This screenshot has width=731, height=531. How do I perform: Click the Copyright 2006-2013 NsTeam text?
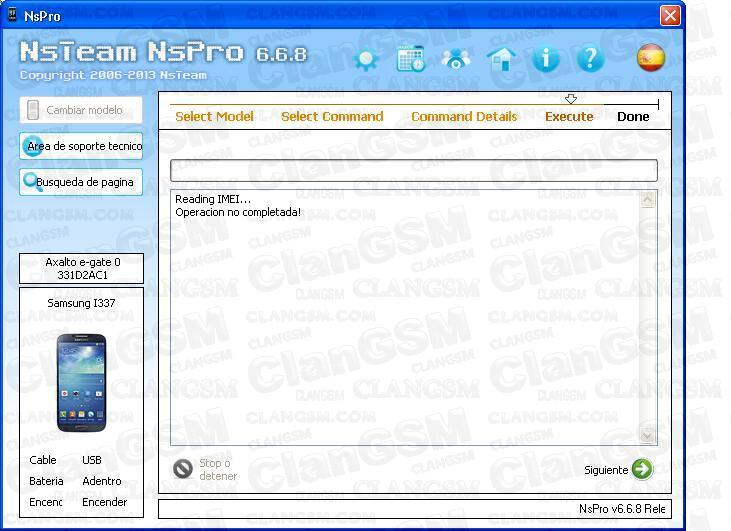(x=113, y=75)
